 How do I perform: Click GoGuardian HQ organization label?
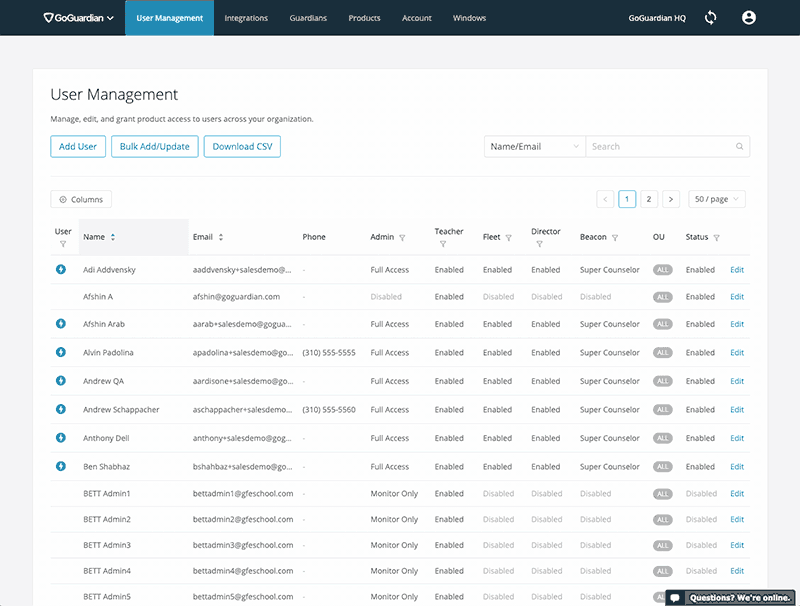(x=657, y=18)
